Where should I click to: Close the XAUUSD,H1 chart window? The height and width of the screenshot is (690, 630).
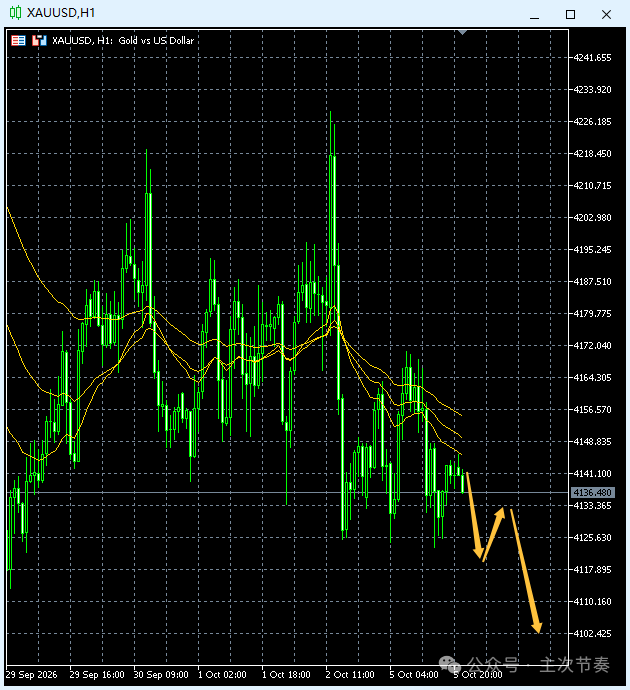(606, 15)
